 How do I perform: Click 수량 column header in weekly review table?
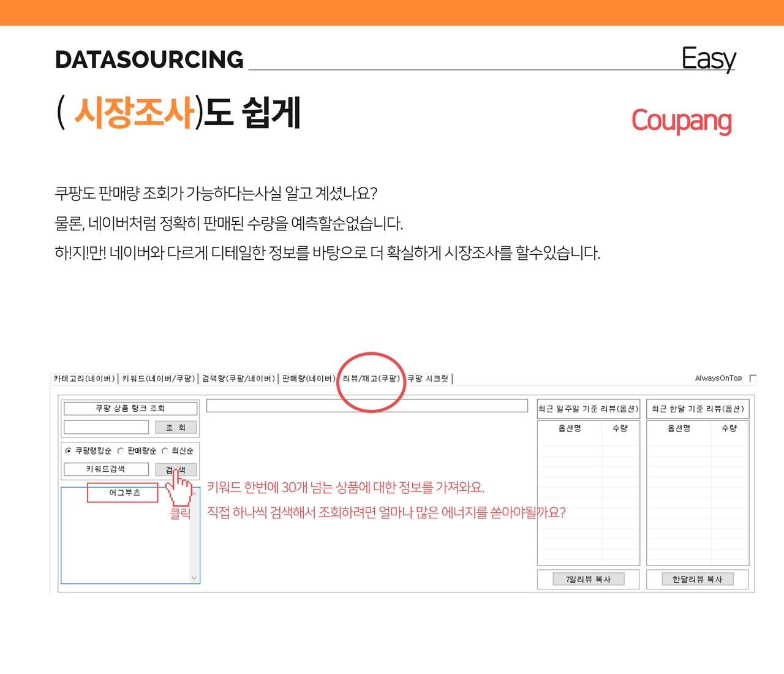point(620,428)
